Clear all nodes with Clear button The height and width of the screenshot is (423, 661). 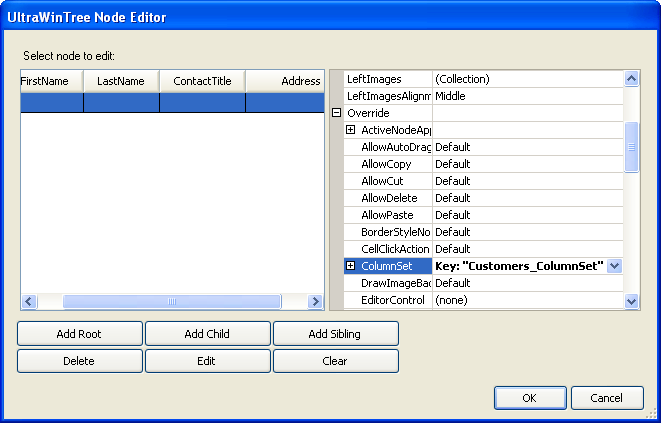pyautogui.click(x=335, y=360)
